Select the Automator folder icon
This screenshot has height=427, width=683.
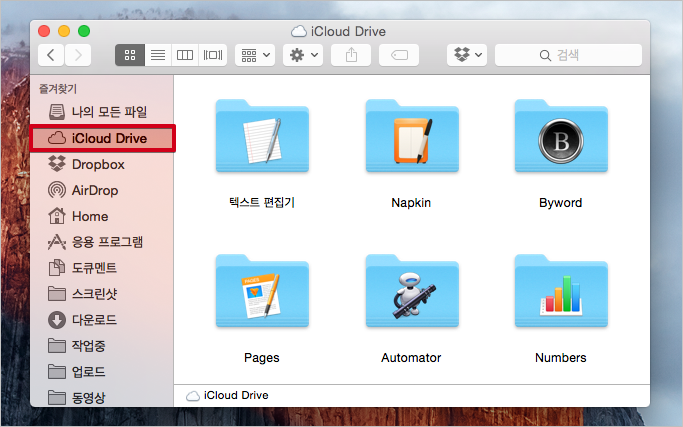pos(412,291)
